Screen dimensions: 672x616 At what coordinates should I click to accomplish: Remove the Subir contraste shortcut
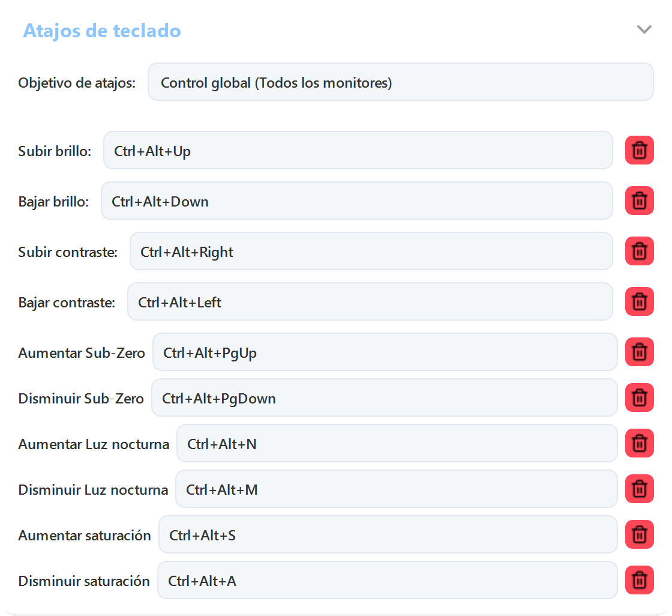point(639,251)
